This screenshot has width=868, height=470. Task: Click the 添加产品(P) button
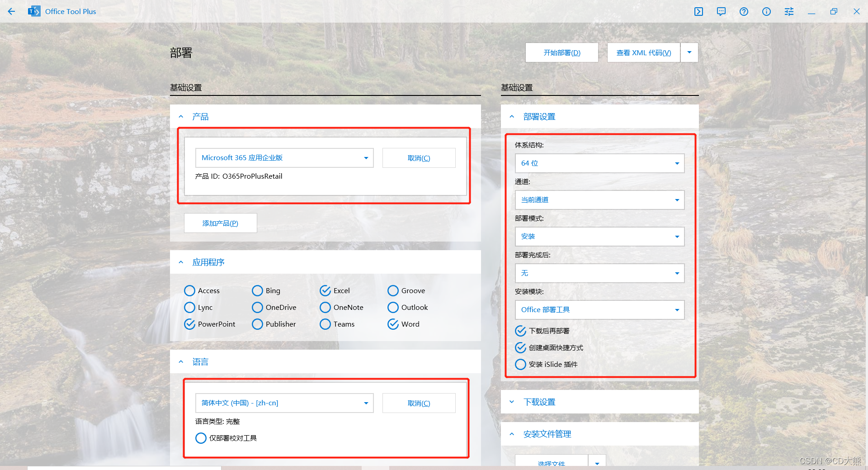pos(221,223)
